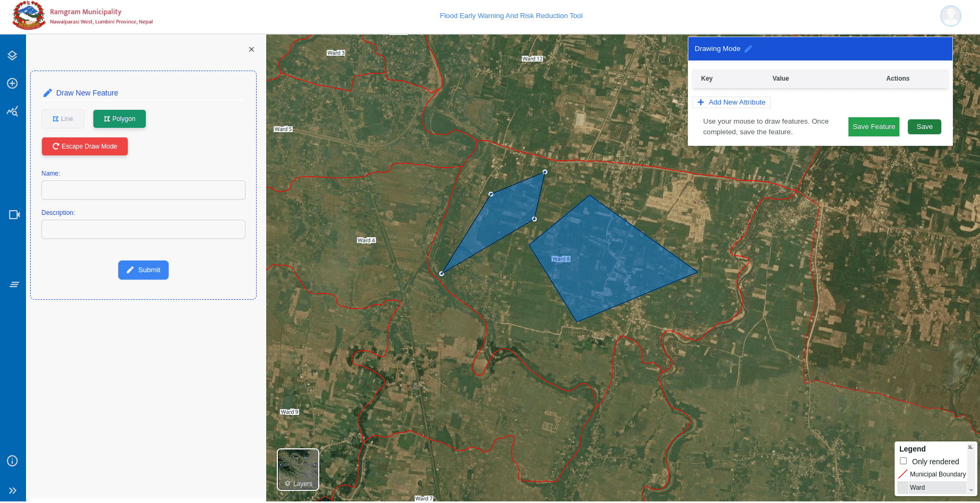The height and width of the screenshot is (503, 980).
Task: Click the text lines sidebar icon
Action: coord(14,285)
